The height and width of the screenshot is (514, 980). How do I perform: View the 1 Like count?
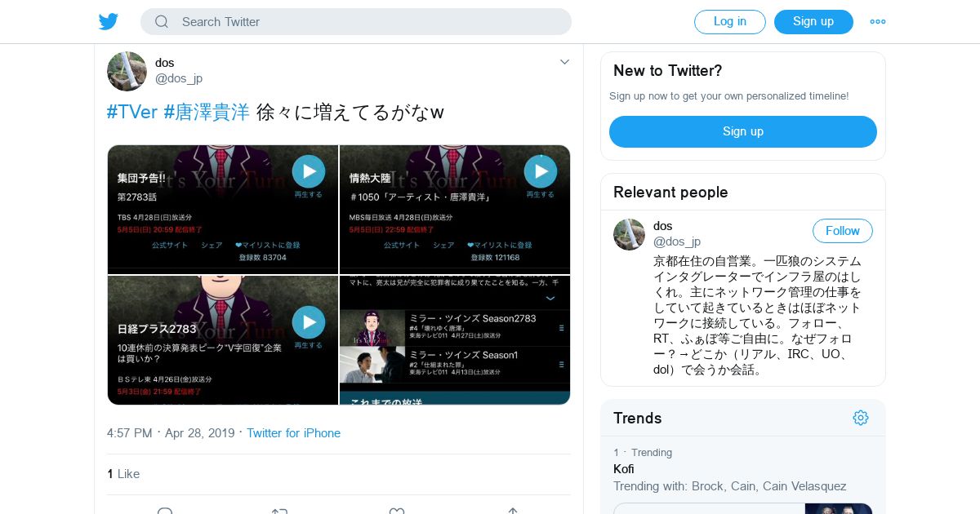123,474
